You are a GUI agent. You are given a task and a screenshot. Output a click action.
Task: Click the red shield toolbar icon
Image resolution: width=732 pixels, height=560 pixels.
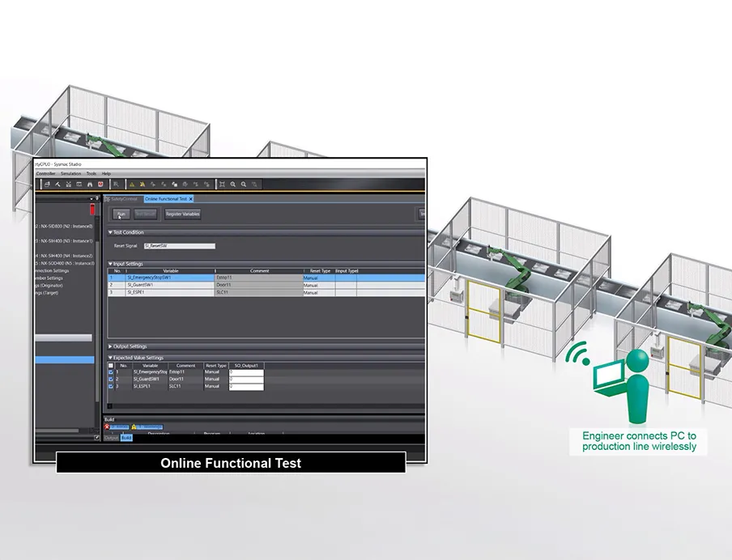(100, 185)
